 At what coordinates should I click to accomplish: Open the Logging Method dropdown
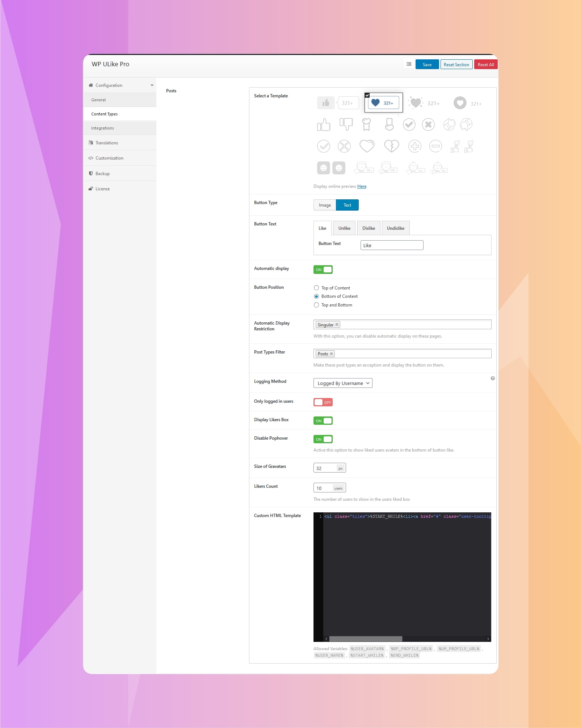pyautogui.click(x=342, y=383)
